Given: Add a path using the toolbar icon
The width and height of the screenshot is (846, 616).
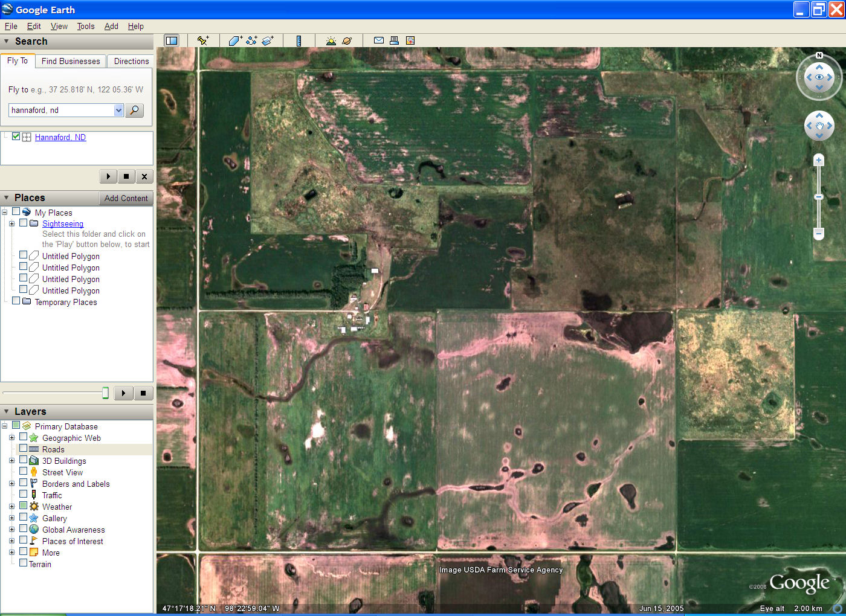Looking at the screenshot, I should tap(251, 40).
